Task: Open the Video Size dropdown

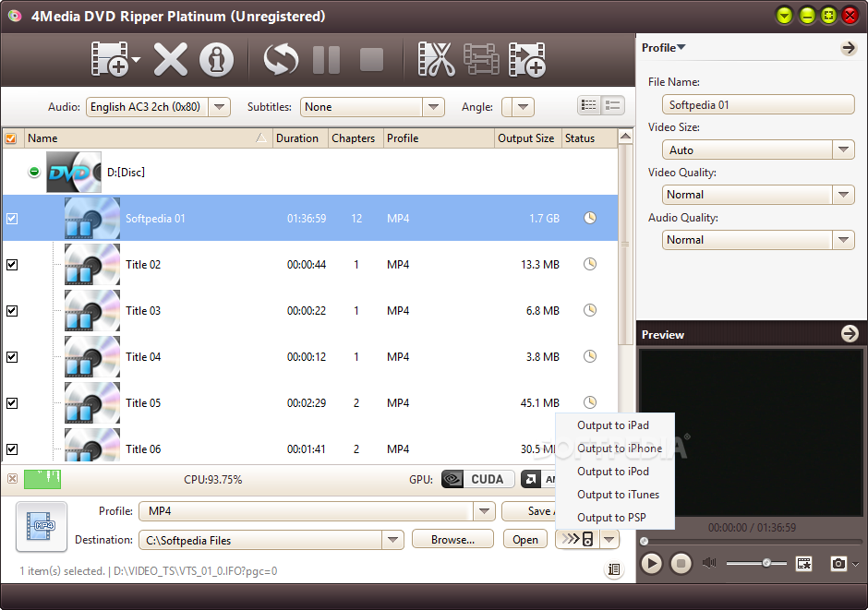Action: pyautogui.click(x=843, y=150)
